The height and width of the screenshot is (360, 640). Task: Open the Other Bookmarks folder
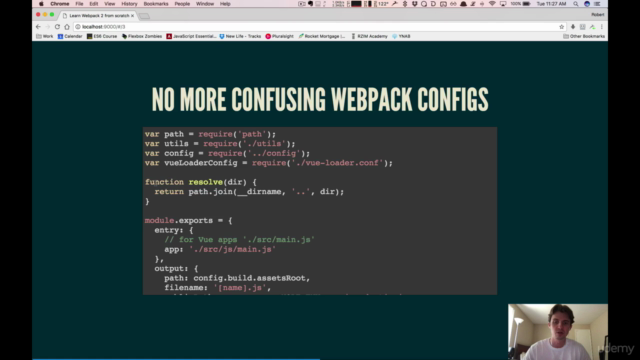pyautogui.click(x=584, y=36)
